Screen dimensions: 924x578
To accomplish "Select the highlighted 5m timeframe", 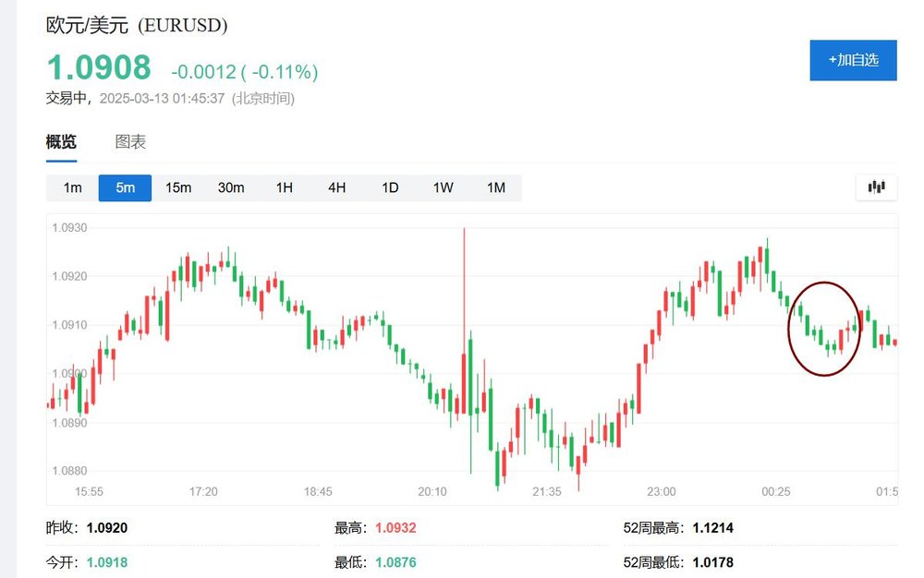I will (126, 187).
